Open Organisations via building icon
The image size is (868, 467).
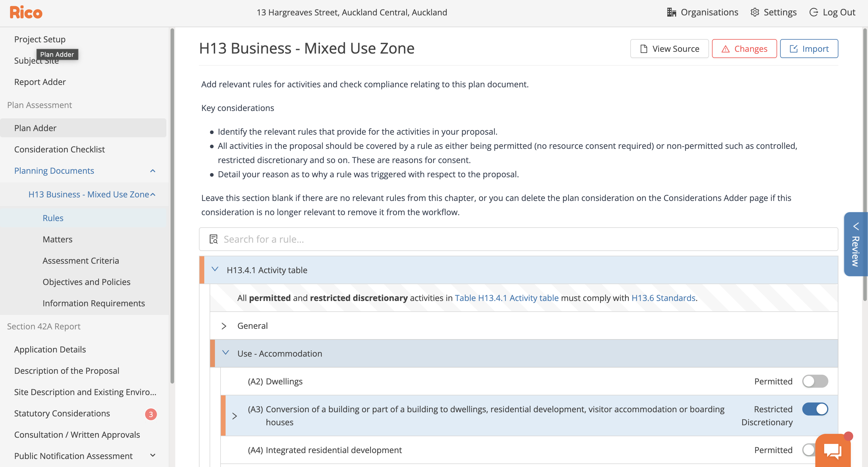tap(671, 12)
